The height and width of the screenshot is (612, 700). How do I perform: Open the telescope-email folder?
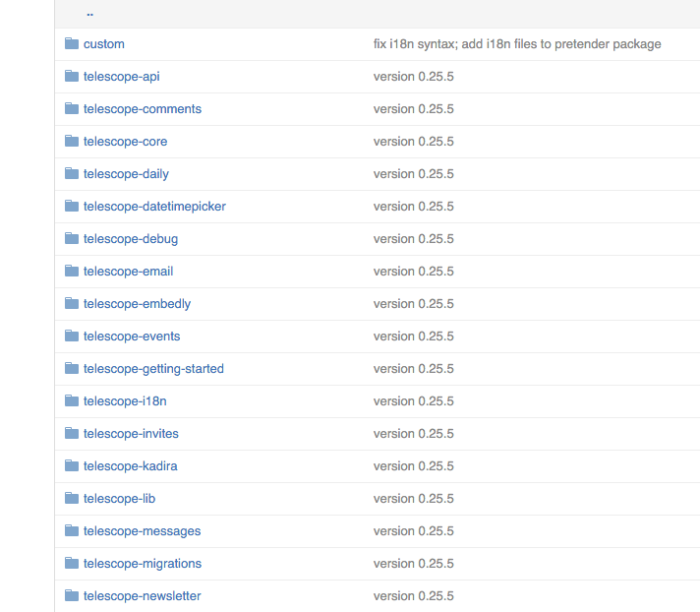(128, 272)
